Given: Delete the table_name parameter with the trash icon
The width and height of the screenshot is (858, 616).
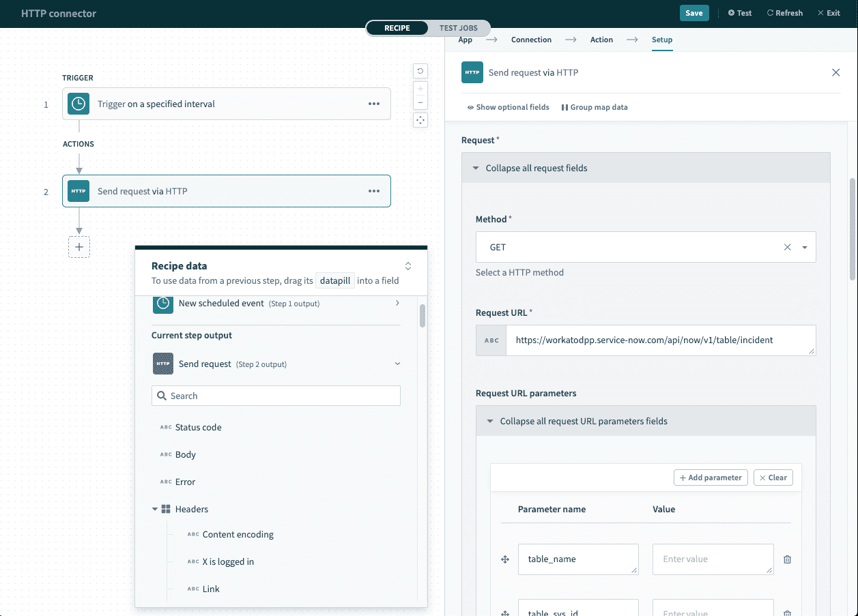Looking at the screenshot, I should [787, 559].
